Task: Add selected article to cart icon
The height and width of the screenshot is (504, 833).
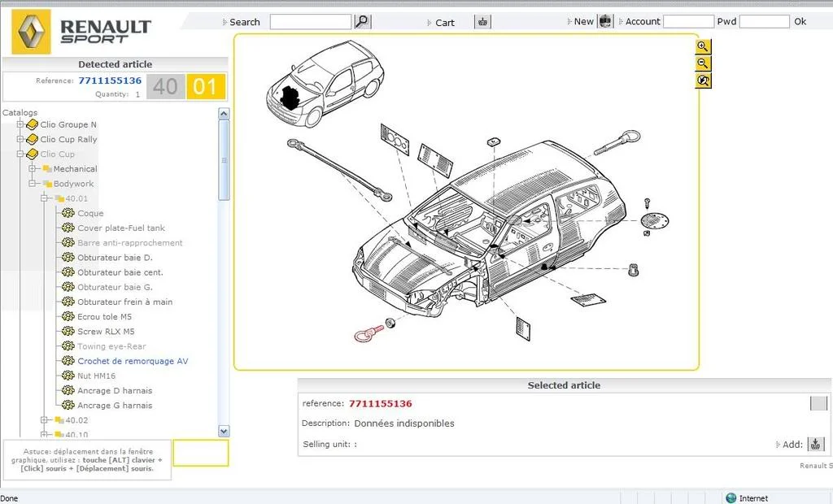Action: tap(815, 444)
